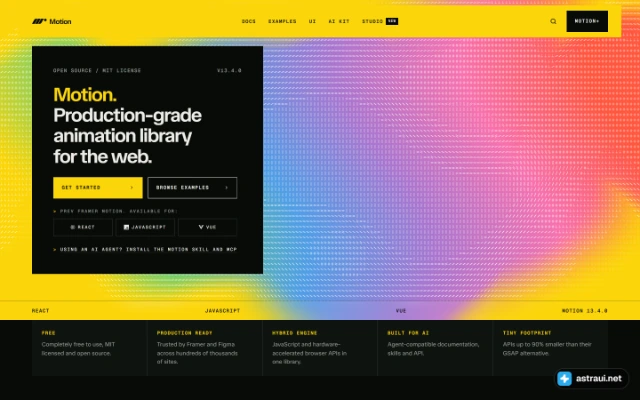
Task: Click the Motion logo in header
Action: coord(51,21)
